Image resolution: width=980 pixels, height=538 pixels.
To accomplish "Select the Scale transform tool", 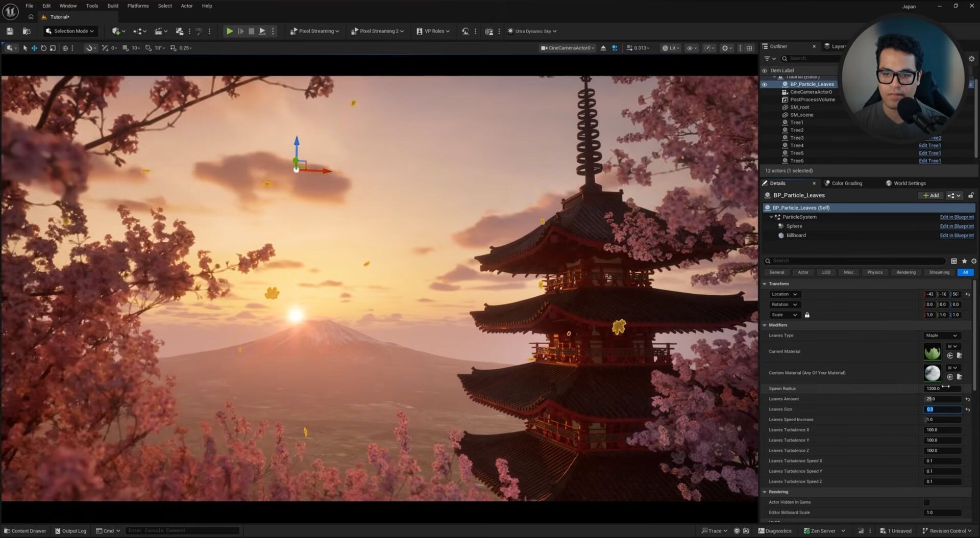I will pyautogui.click(x=53, y=48).
